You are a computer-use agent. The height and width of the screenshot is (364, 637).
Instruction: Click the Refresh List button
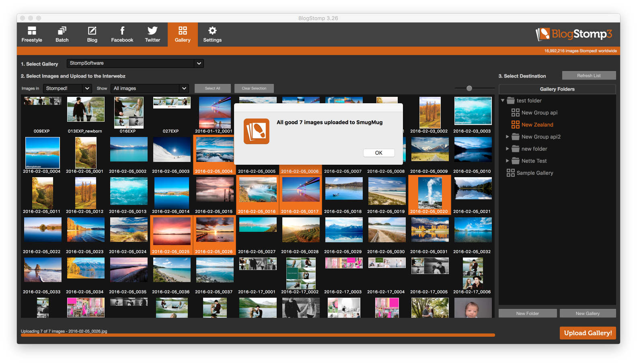point(589,76)
